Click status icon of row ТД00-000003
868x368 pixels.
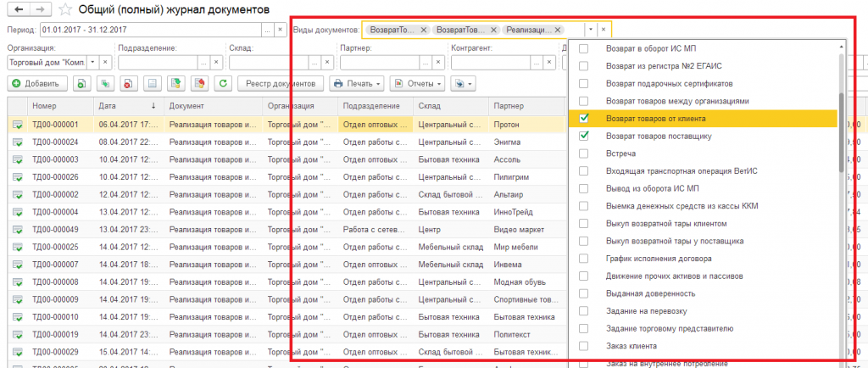[18, 160]
